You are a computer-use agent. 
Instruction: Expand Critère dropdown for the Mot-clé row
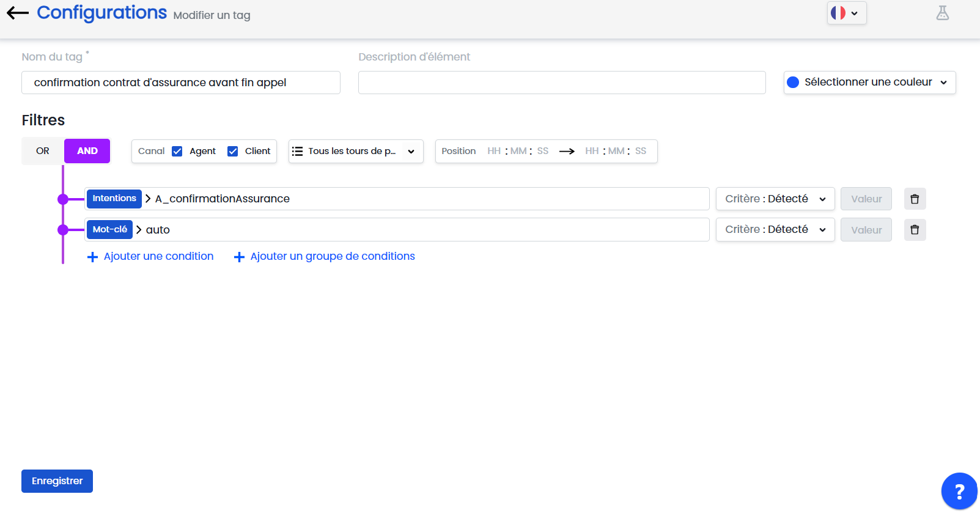(775, 230)
